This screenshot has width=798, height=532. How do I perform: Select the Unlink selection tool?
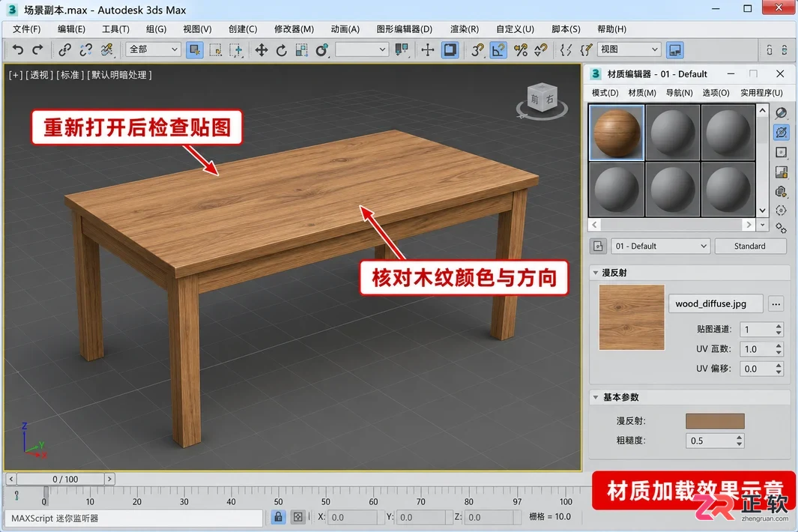[x=85, y=49]
